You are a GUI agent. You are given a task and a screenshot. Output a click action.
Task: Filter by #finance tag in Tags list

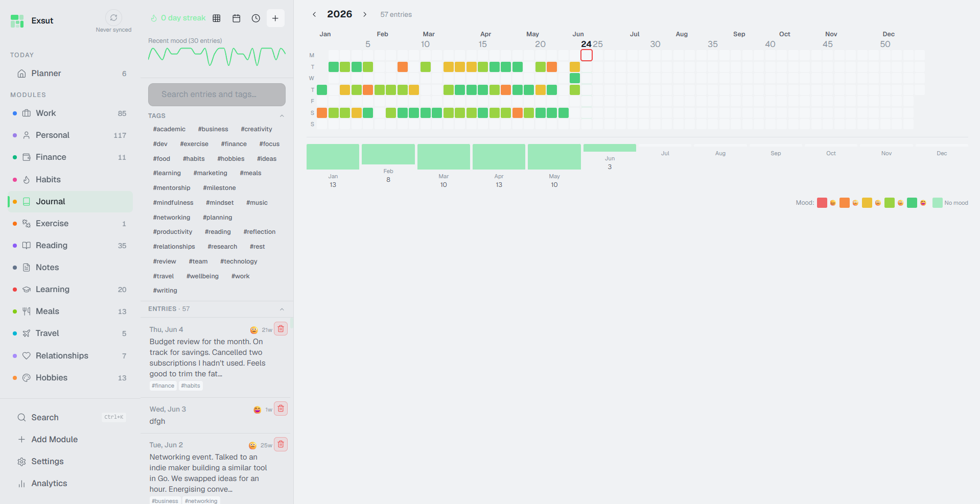[x=234, y=144]
